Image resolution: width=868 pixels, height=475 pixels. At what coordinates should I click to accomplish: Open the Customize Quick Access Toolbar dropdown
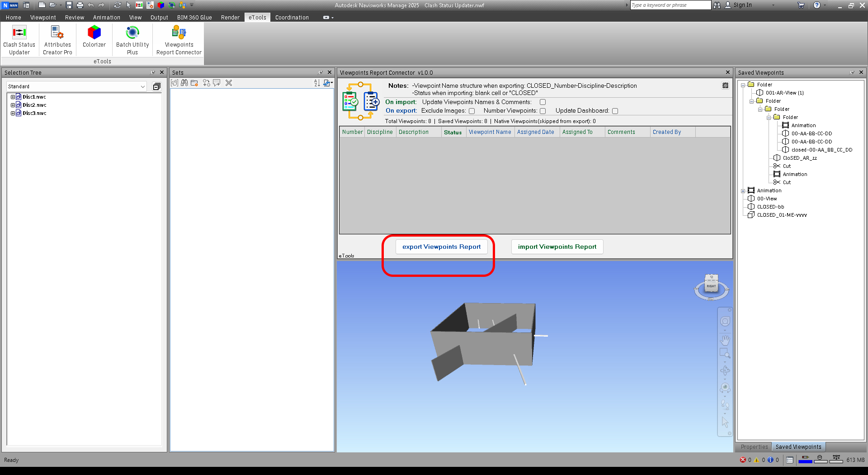(192, 5)
